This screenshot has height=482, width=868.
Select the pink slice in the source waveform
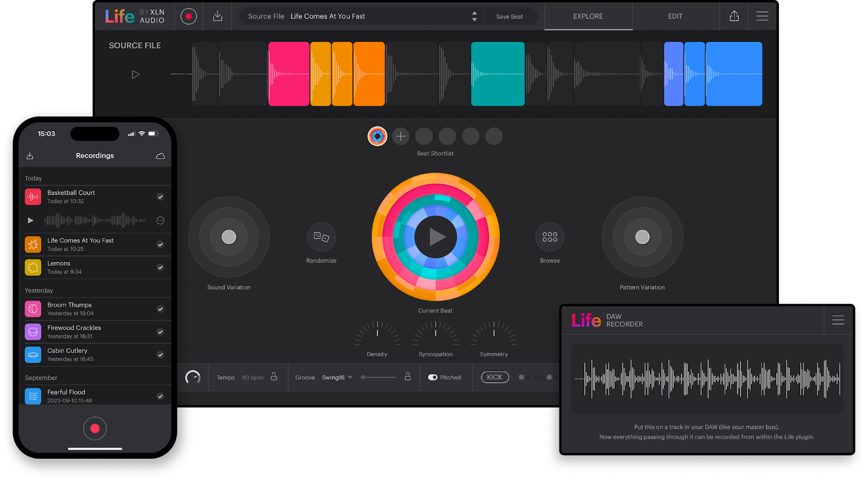tap(289, 74)
